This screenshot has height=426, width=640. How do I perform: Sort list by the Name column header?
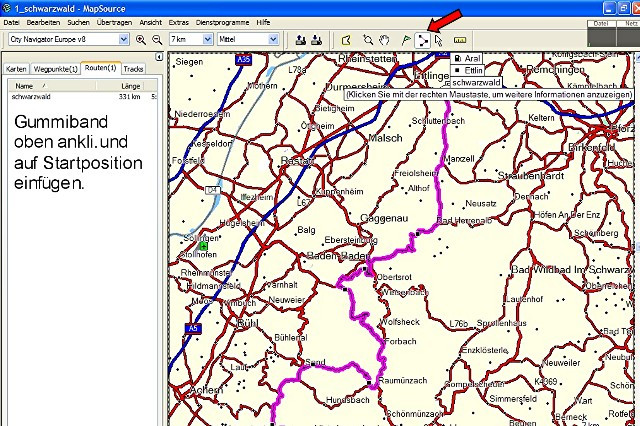pos(40,86)
